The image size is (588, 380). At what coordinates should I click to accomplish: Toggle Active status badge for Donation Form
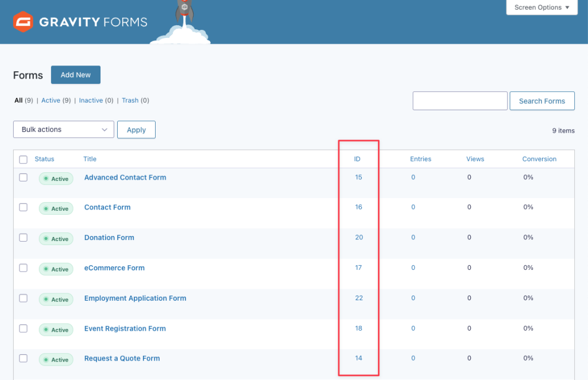[x=56, y=239]
